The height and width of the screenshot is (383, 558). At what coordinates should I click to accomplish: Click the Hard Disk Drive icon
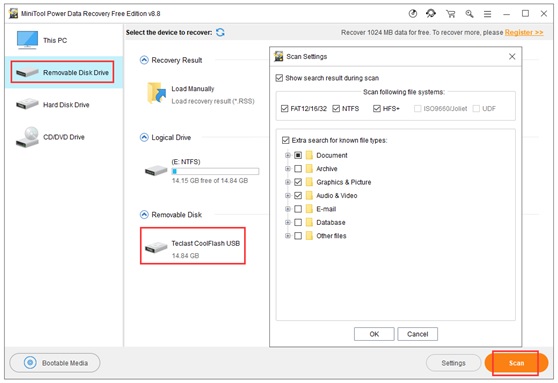tap(27, 104)
